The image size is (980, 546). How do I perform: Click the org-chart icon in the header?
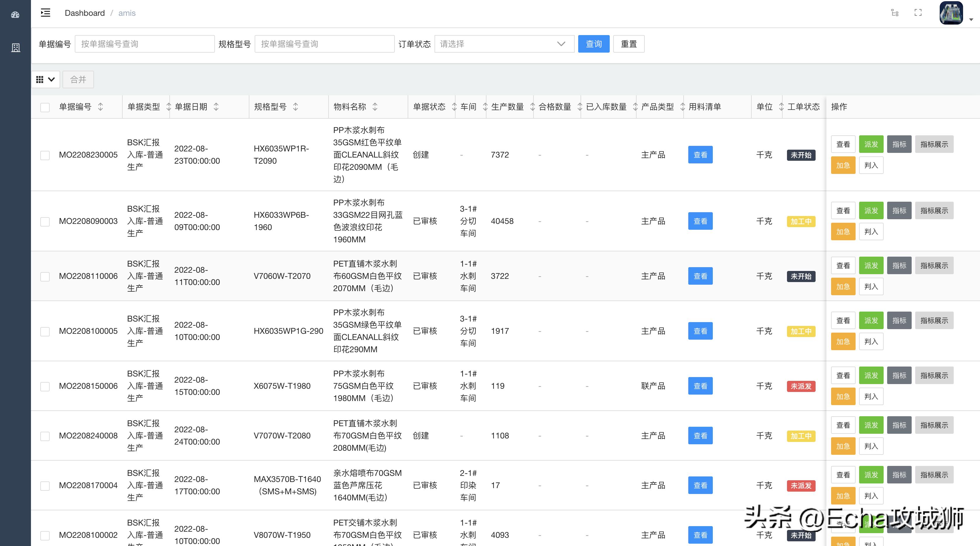pyautogui.click(x=895, y=13)
